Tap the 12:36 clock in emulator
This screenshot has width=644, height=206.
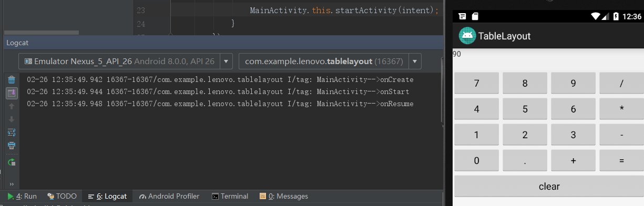tap(631, 16)
